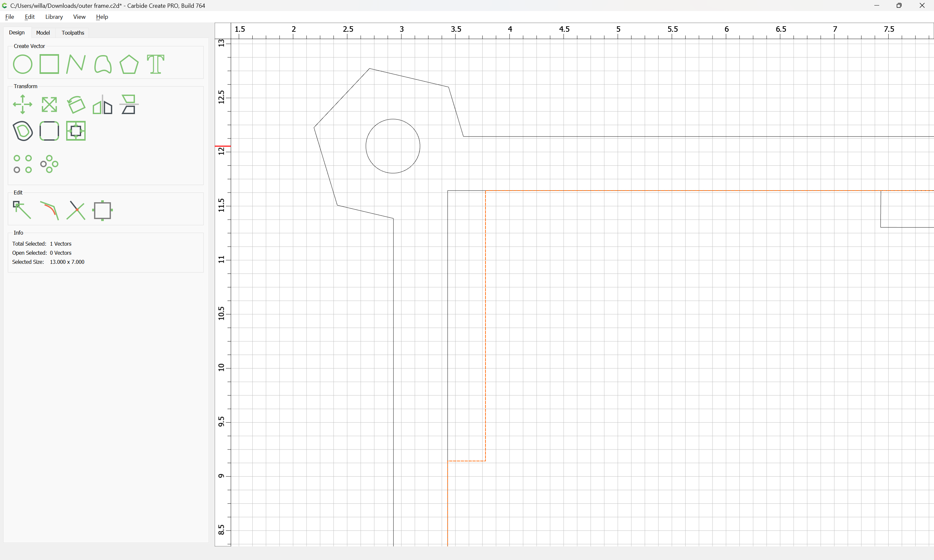Open the Corner fillet tool
This screenshot has height=560, width=934.
pyautogui.click(x=49, y=131)
